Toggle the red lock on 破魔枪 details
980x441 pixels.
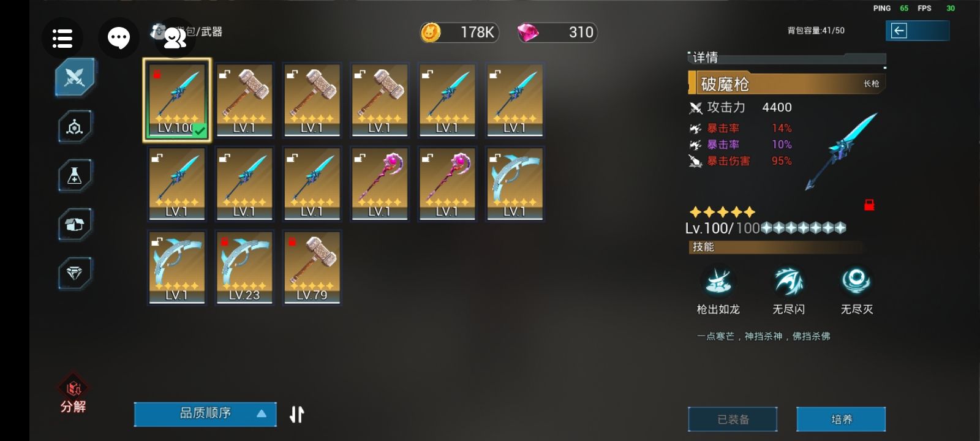(869, 205)
